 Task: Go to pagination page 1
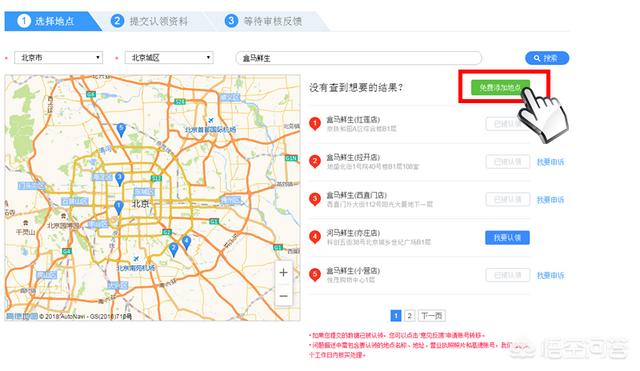[x=396, y=315]
